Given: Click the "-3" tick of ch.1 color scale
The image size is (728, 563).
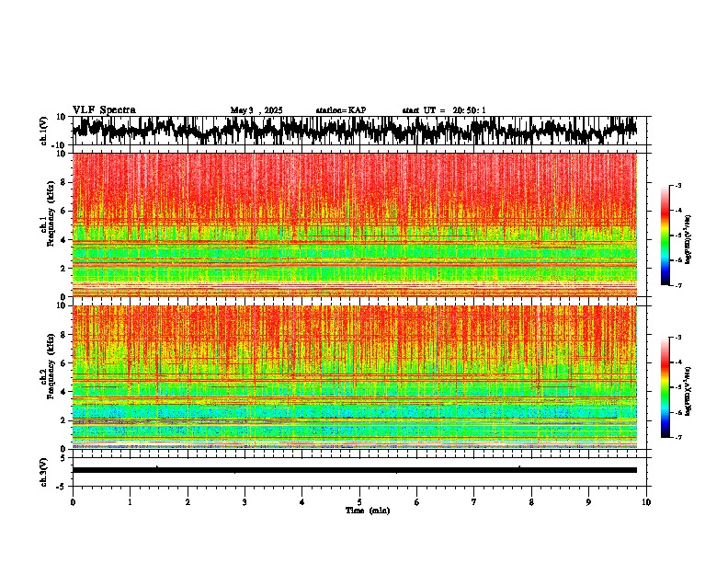Looking at the screenshot, I should pyautogui.click(x=677, y=186).
